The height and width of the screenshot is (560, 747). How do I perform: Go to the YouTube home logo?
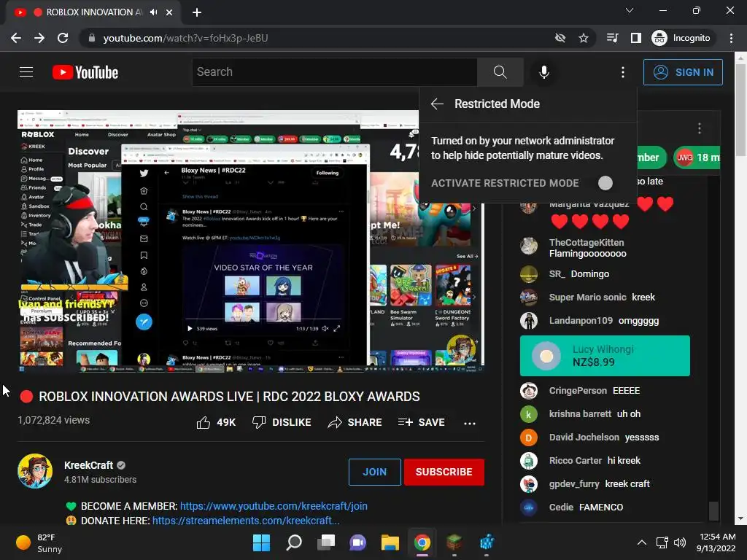click(x=85, y=72)
